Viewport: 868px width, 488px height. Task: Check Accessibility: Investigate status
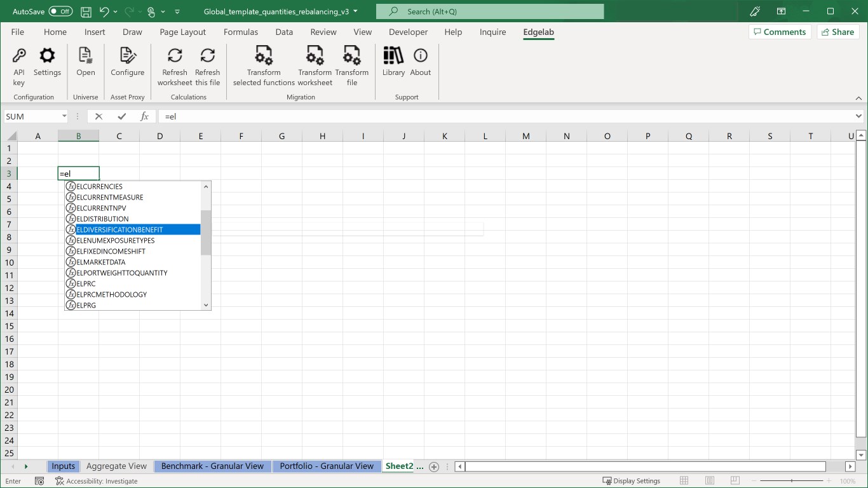coord(97,481)
